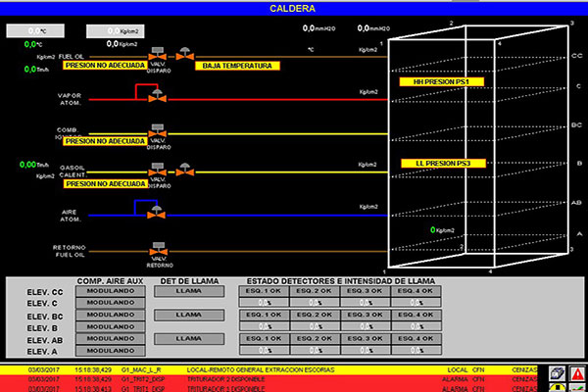Select the valve left of BAJA TEMPERATURA
The height and width of the screenshot is (392, 588).
click(185, 55)
